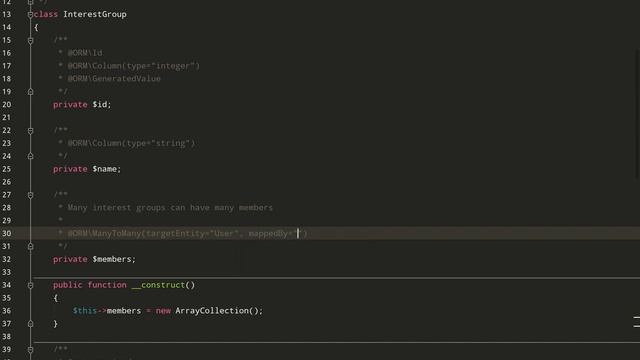Click the $this variable on line 36
Image resolution: width=640 pixels, height=360 pixels.
[84, 311]
